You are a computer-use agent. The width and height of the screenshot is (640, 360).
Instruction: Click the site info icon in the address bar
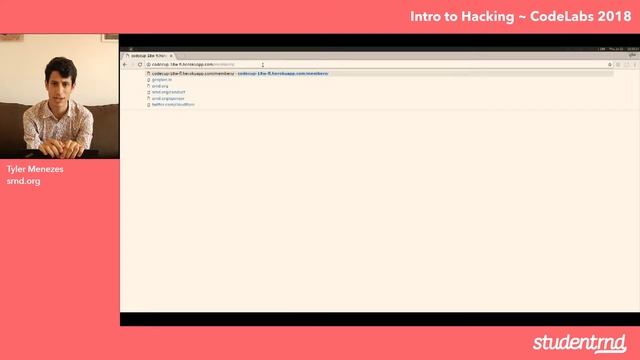149,64
